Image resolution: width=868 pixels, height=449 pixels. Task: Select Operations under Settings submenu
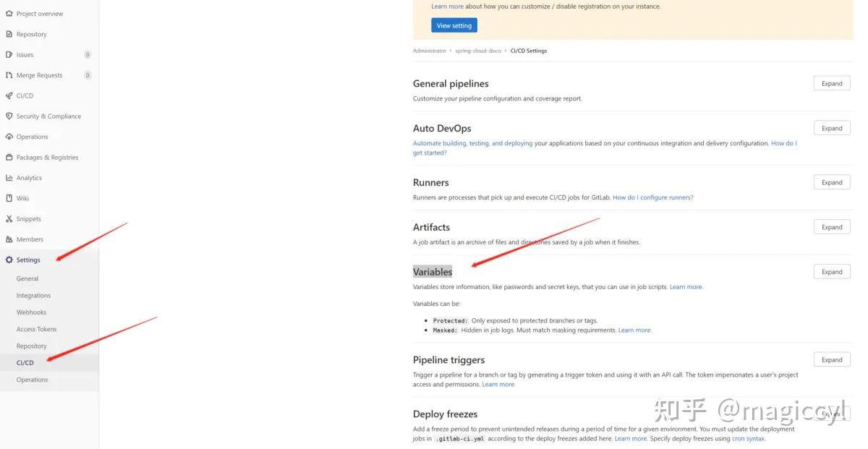click(33, 380)
